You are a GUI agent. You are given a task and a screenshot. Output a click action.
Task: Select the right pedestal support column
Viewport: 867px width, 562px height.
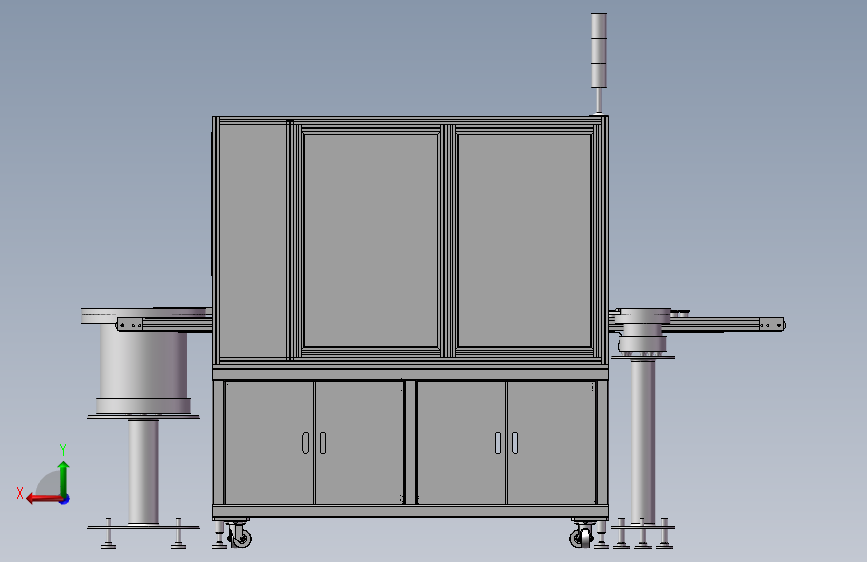[x=643, y=440]
